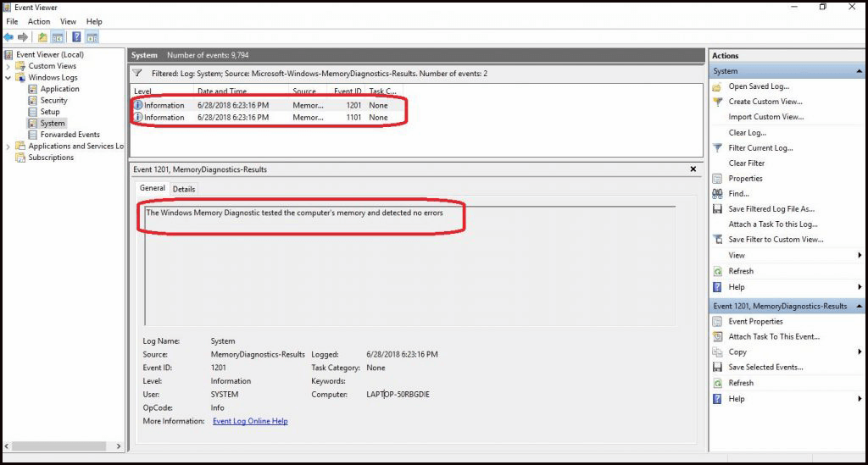Screen dimensions: 868x465
Task: Click the Security log icon in tree
Action: pyautogui.click(x=33, y=101)
